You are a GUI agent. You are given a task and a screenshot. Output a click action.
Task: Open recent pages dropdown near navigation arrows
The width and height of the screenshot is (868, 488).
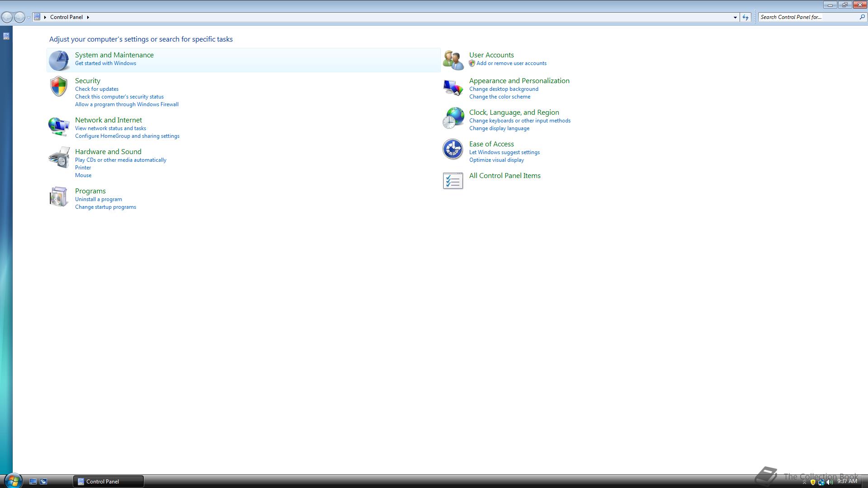[x=28, y=17]
